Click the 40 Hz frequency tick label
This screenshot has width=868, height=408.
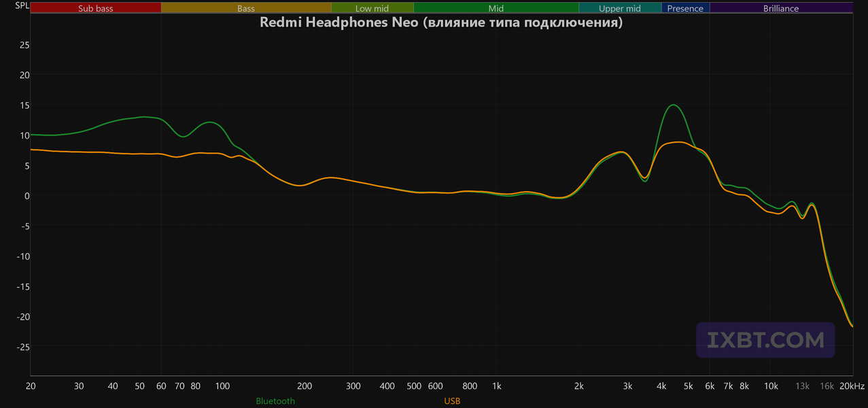click(113, 386)
